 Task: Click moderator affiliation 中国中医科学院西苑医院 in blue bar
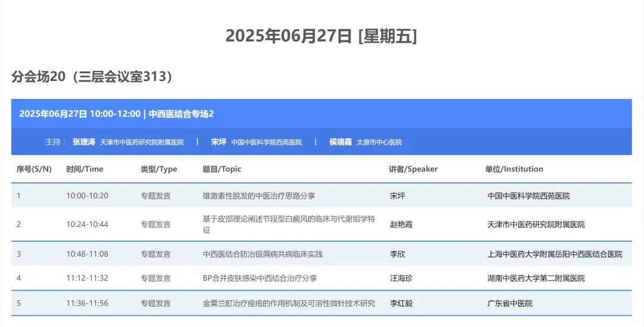click(267, 142)
